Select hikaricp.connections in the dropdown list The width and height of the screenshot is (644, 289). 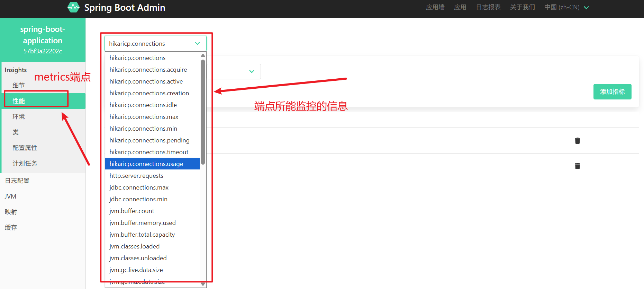point(152,58)
